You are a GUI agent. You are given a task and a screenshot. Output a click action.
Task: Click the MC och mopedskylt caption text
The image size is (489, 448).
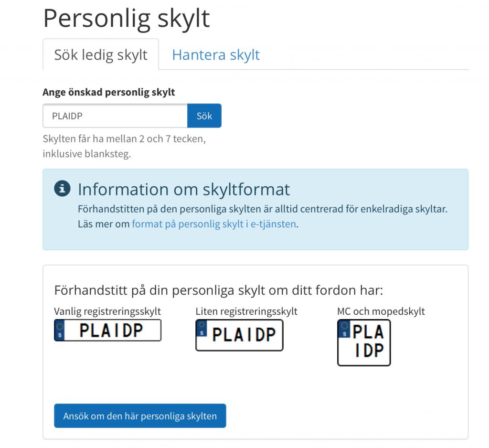[x=381, y=311]
